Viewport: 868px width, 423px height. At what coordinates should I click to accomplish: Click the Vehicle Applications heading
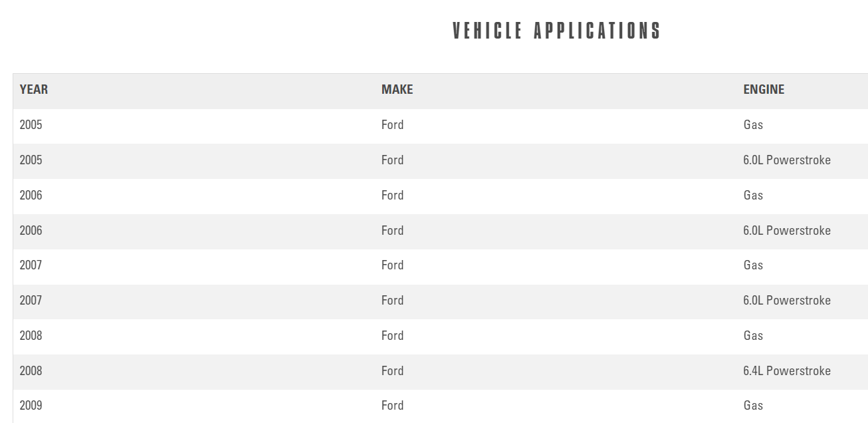556,31
